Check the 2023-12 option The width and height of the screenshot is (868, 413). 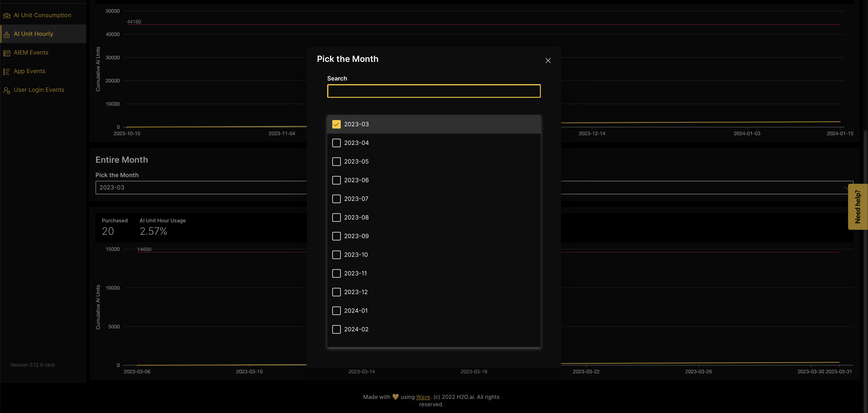(x=336, y=292)
